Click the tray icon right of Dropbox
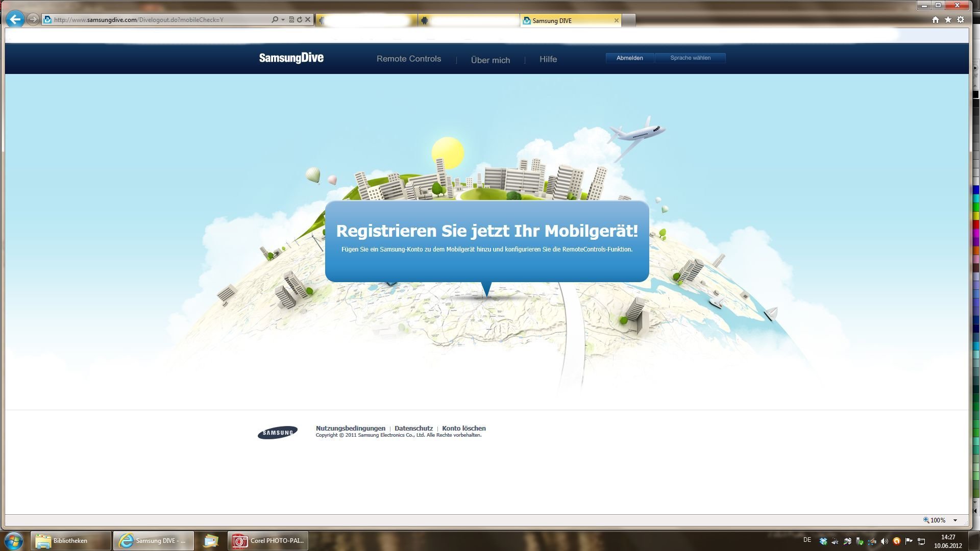Viewport: 980px width, 551px height. [x=835, y=541]
